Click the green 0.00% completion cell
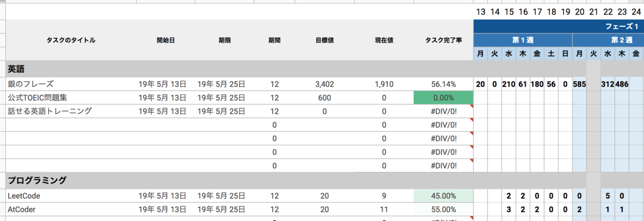The height and width of the screenshot is (221, 644). point(443,98)
